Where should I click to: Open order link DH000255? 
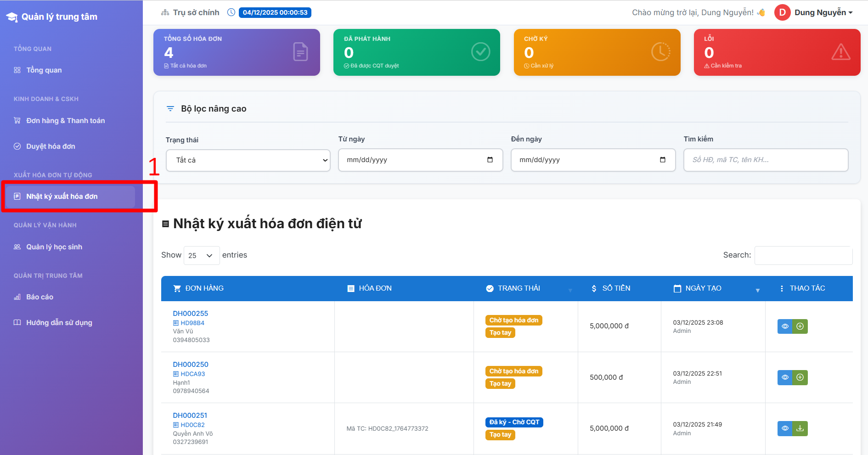[x=190, y=313]
